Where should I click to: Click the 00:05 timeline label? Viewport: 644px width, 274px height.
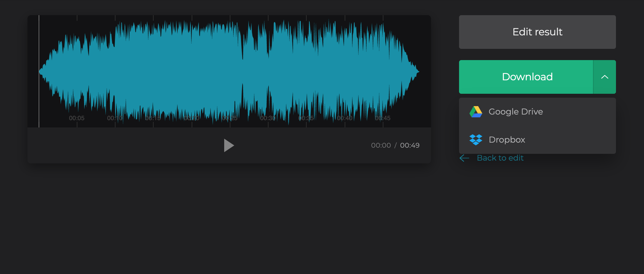coord(77,118)
